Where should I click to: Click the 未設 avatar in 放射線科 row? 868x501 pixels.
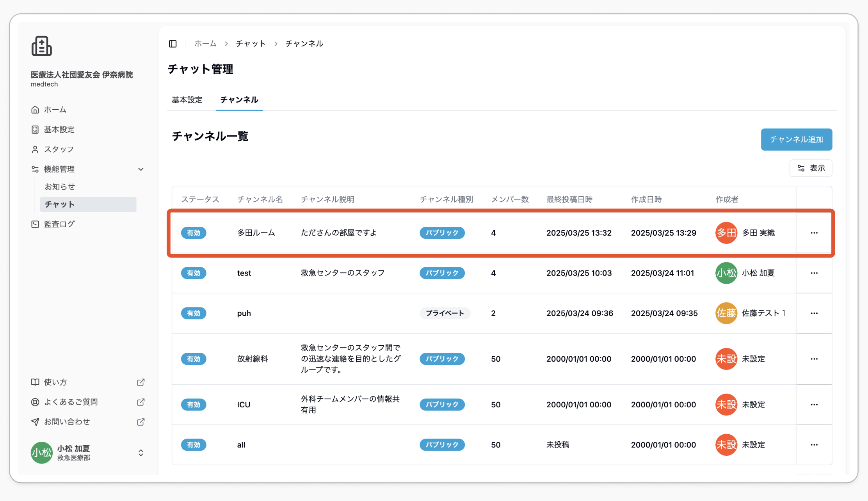pyautogui.click(x=726, y=359)
